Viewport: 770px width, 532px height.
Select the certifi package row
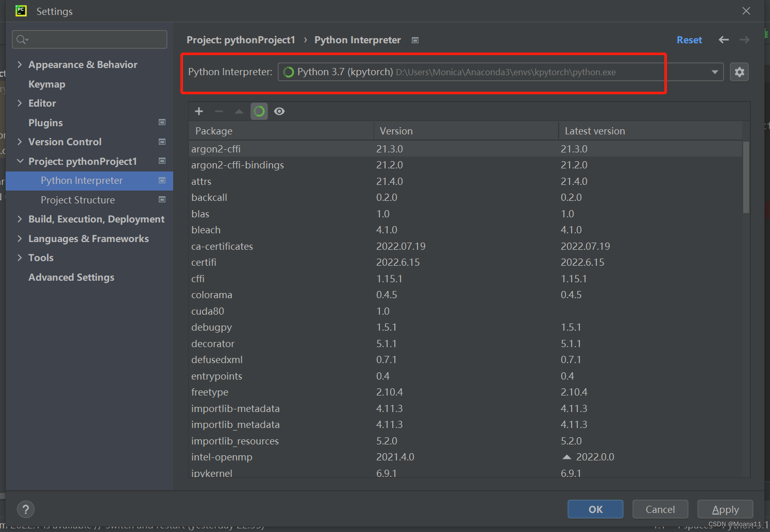pos(466,262)
